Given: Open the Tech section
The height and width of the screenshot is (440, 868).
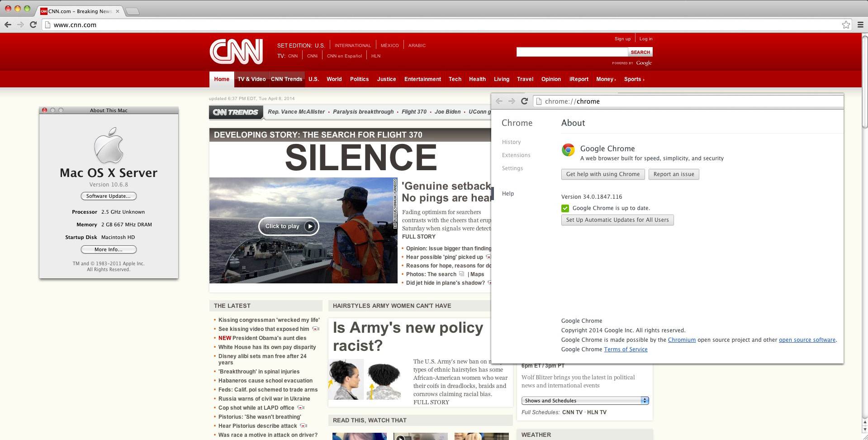Looking at the screenshot, I should click(455, 79).
